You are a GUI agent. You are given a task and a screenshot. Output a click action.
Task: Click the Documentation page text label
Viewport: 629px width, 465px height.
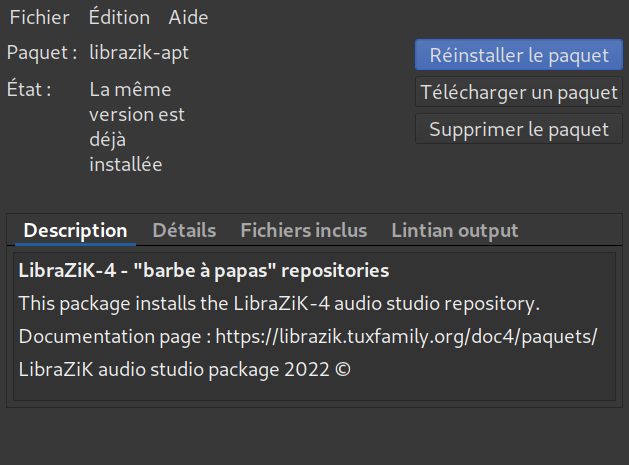(108, 336)
